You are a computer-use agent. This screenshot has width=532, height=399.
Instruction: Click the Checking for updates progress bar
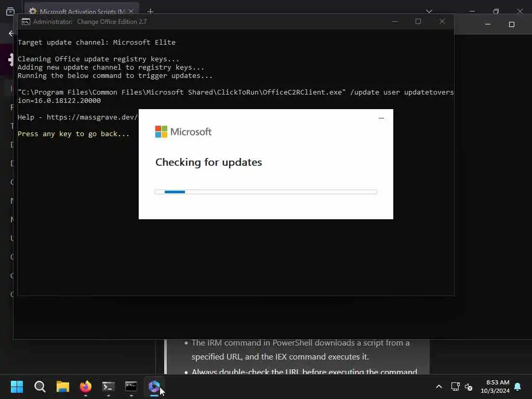pyautogui.click(x=265, y=192)
